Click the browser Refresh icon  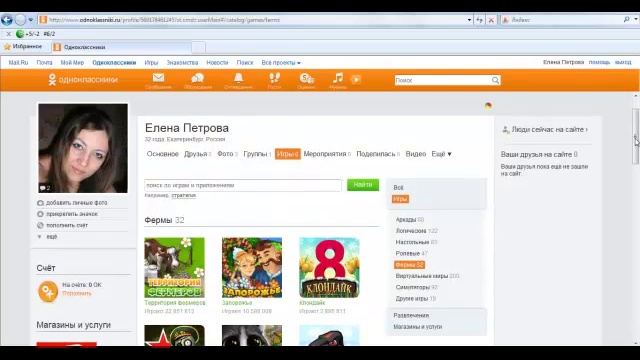click(480, 20)
